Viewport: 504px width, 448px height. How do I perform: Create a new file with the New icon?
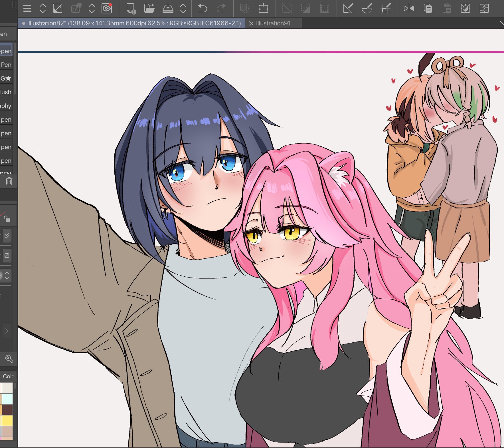(131, 8)
